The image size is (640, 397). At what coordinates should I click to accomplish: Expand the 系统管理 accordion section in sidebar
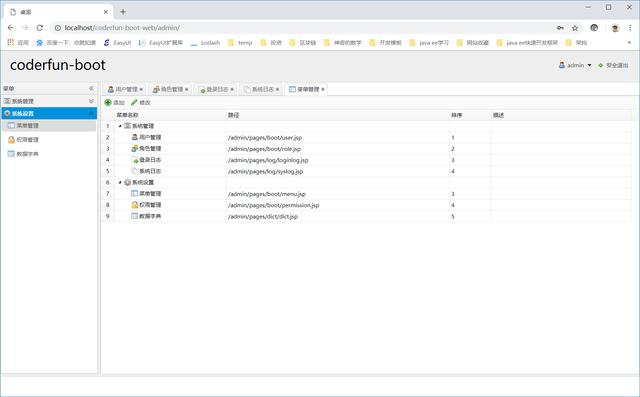point(49,101)
